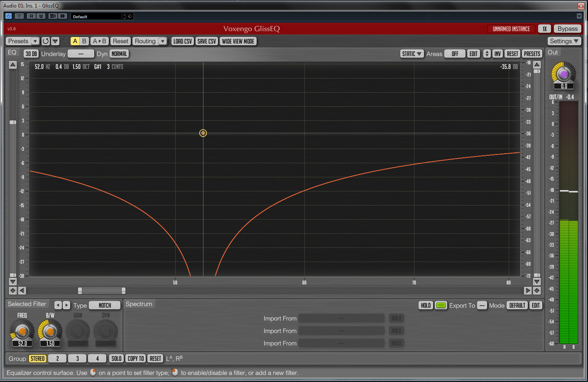Screen dimensions: 588x382
Task: Open the Areas PRESETS button
Action: point(532,54)
